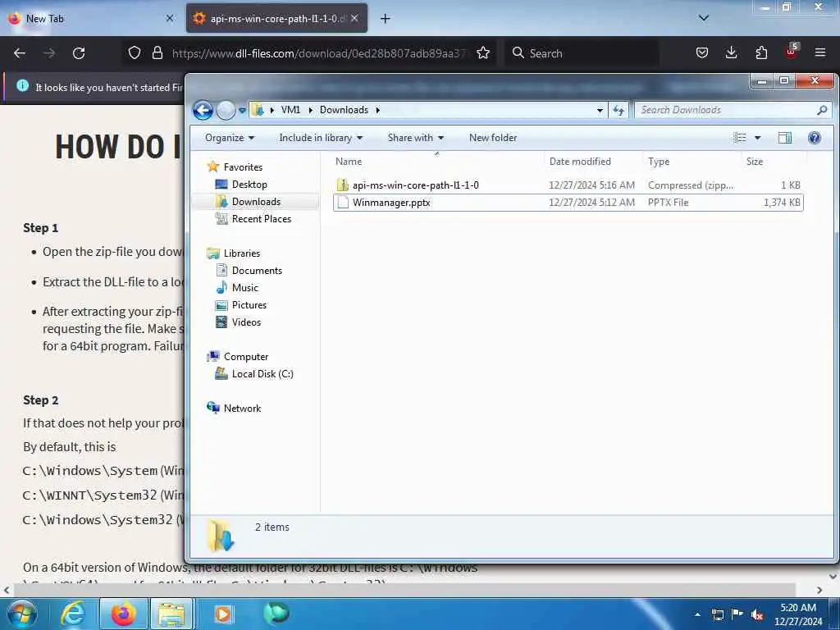Click the Firefox Search box
Image resolution: width=840 pixels, height=630 pixels.
point(582,53)
